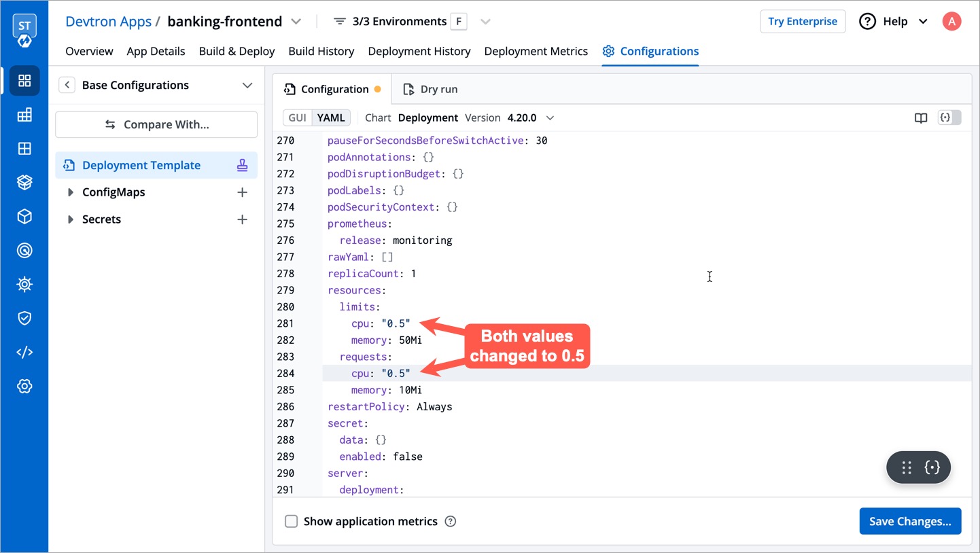The height and width of the screenshot is (553, 980).
Task: Open the Security shield icon in sidebar
Action: (24, 318)
